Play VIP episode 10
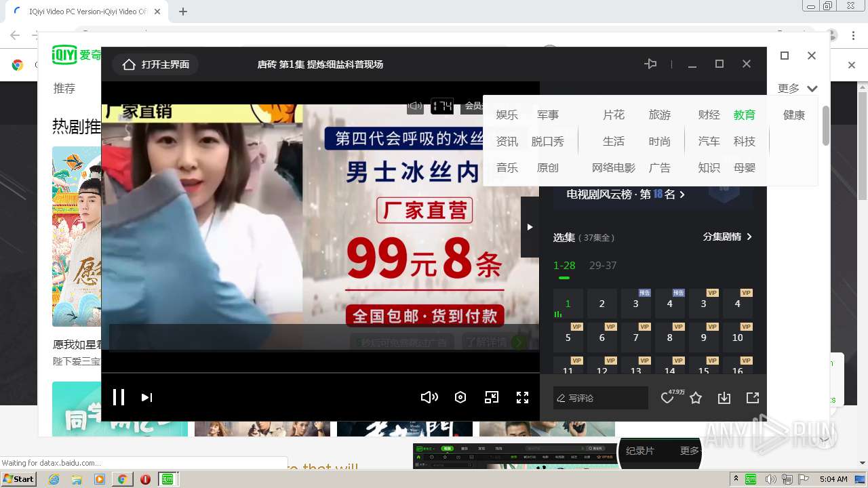The height and width of the screenshot is (488, 868). [x=738, y=338]
